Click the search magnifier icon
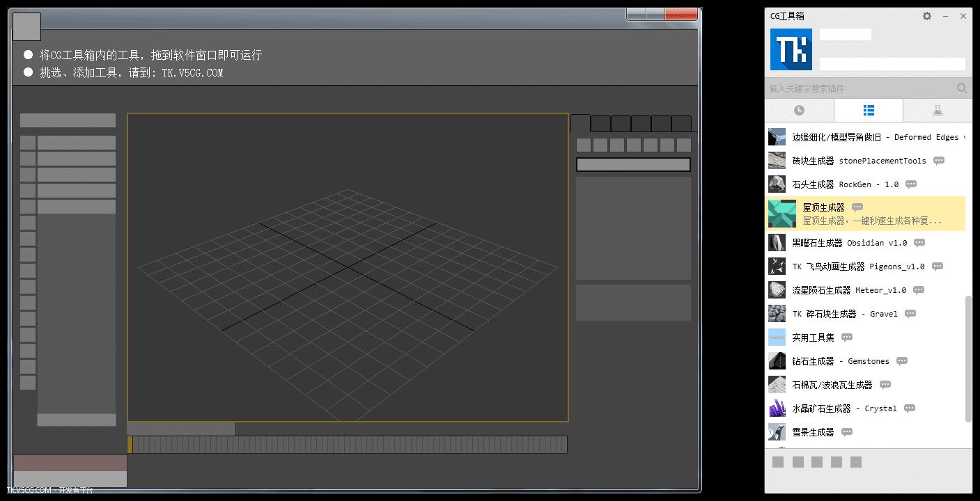The height and width of the screenshot is (501, 980). click(x=962, y=88)
